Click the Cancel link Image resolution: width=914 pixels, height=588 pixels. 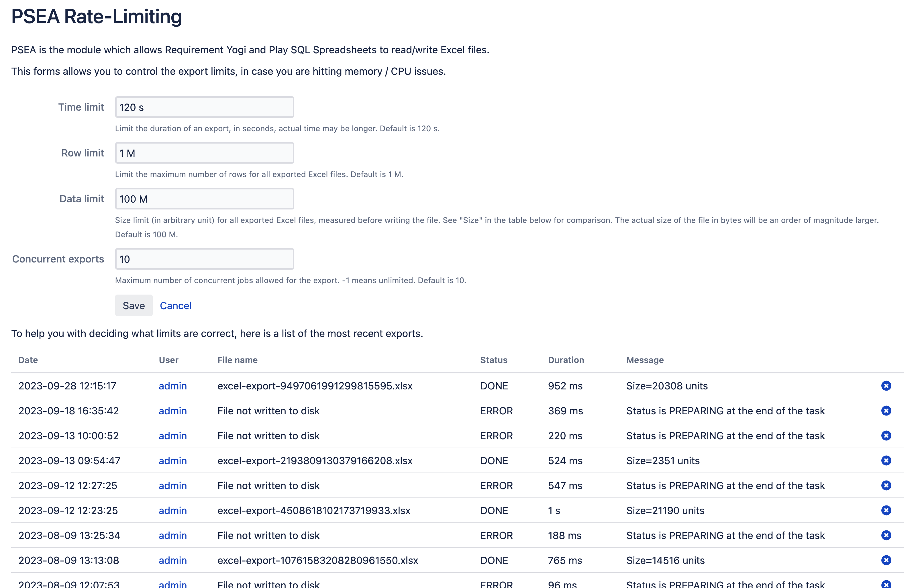click(176, 305)
